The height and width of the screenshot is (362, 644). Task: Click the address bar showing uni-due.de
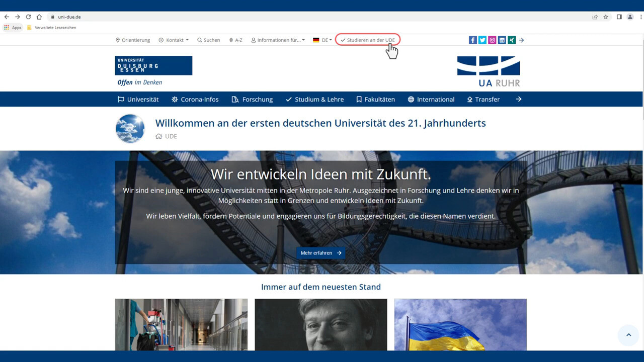pos(317,17)
